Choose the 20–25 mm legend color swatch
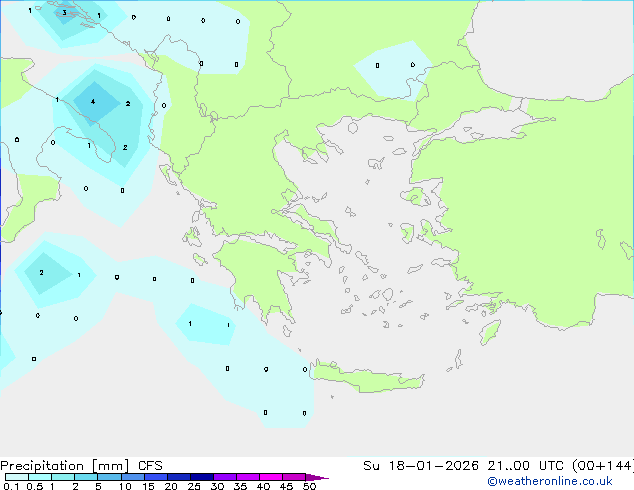The height and width of the screenshot is (490, 634). [x=178, y=477]
